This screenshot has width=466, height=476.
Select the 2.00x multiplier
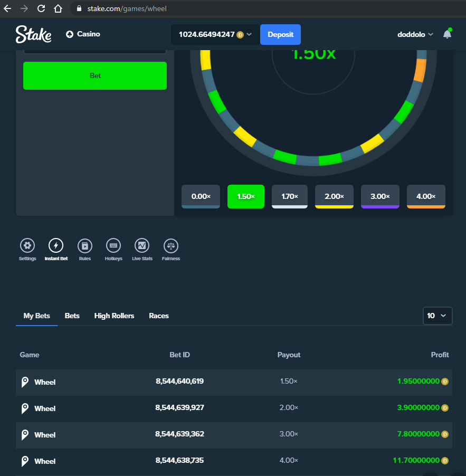[x=334, y=196]
